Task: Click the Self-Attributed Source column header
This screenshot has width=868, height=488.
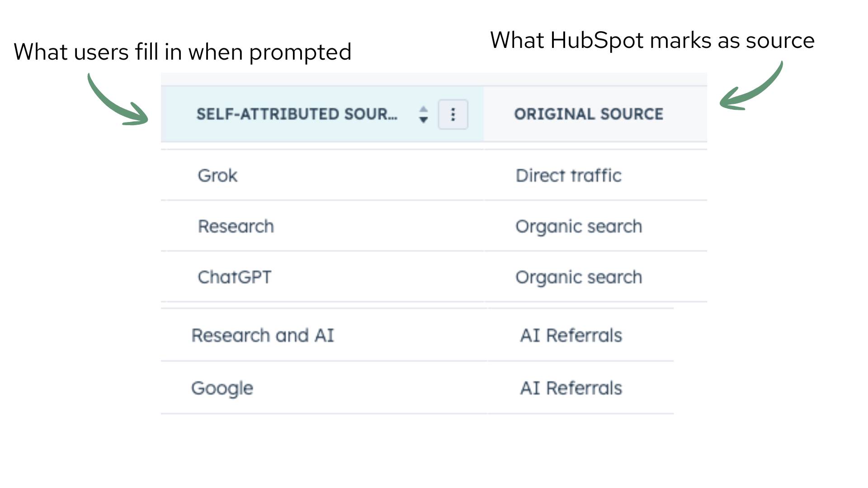Action: coord(297,114)
